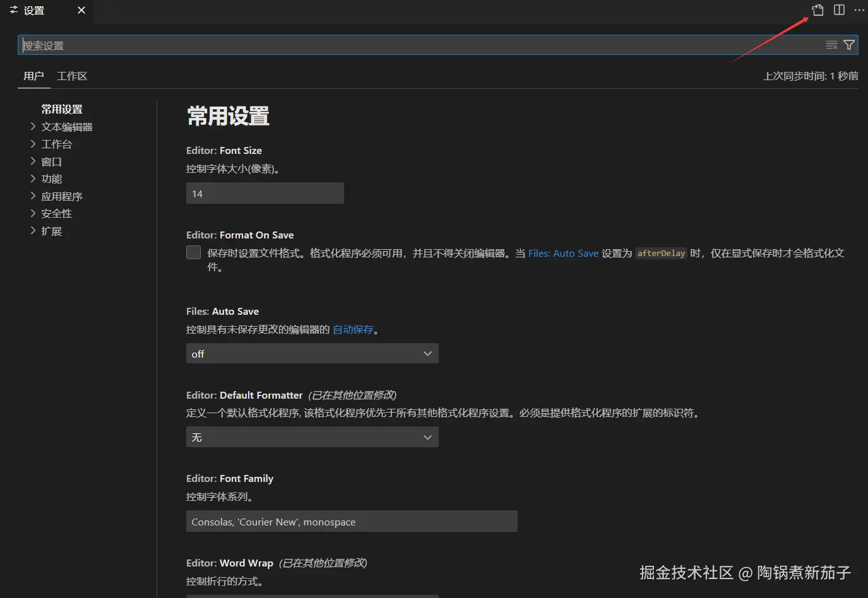Click the 上次同步时间 sync status text
Image resolution: width=868 pixels, height=598 pixels.
click(x=811, y=76)
